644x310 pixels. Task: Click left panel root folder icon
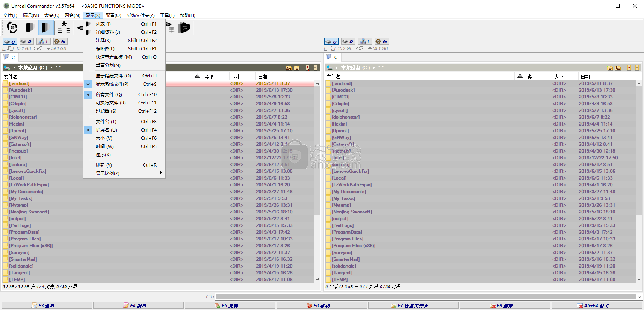tap(289, 68)
